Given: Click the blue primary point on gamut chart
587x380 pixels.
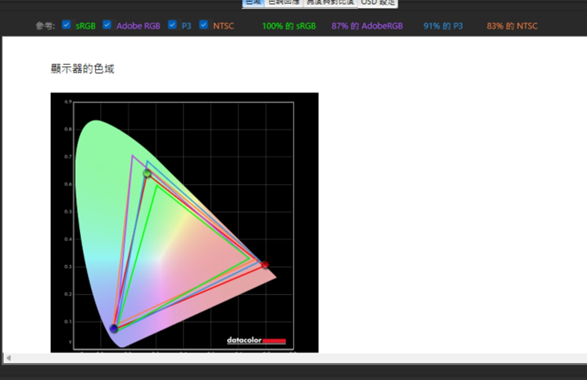Looking at the screenshot, I should [114, 329].
